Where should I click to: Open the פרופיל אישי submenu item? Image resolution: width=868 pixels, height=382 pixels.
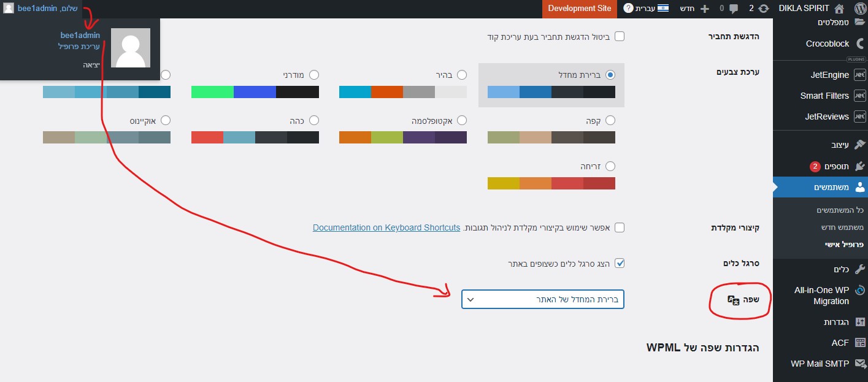coord(844,244)
